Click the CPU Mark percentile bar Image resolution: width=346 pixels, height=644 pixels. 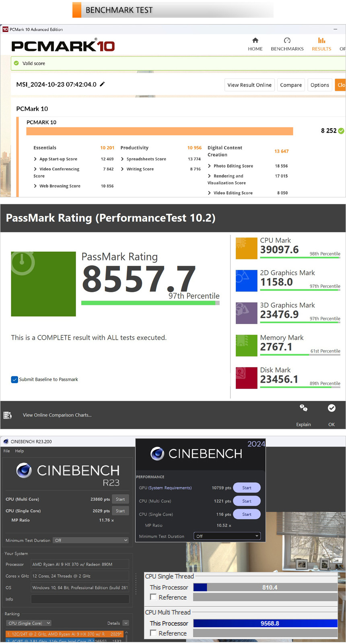(300, 257)
